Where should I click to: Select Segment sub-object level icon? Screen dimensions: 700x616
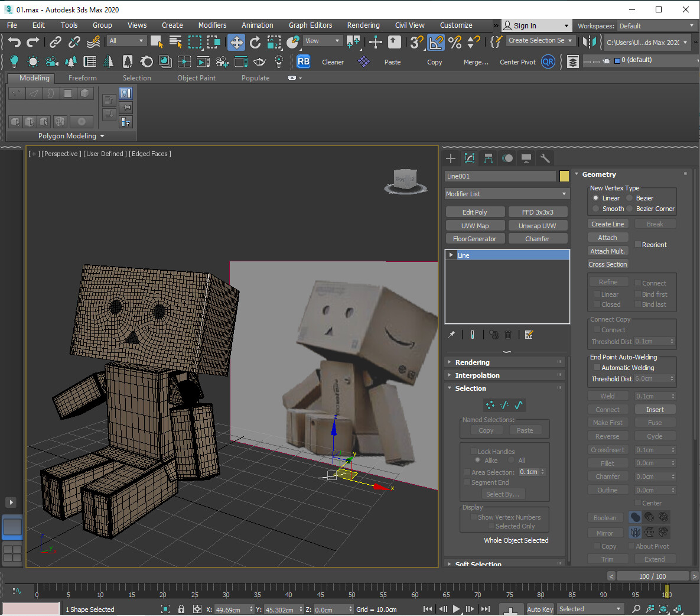click(x=504, y=405)
